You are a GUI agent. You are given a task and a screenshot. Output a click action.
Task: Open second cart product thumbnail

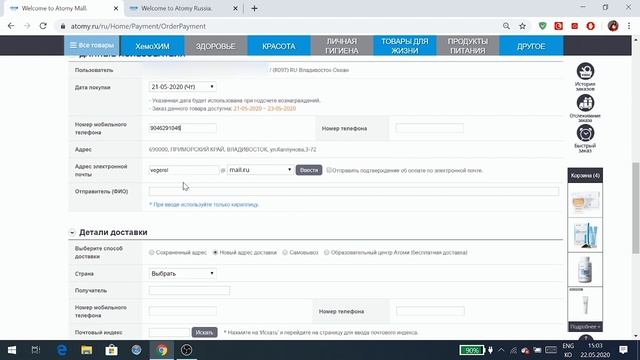coord(585,235)
